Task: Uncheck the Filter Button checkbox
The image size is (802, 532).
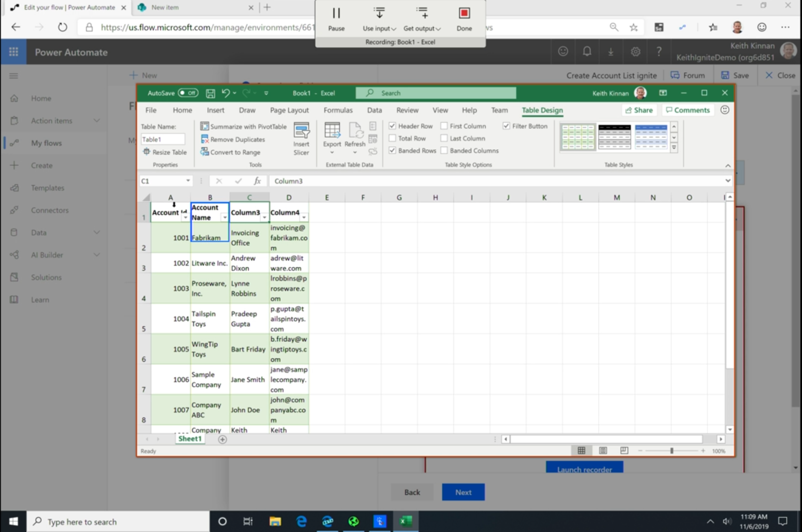Action: 506,126
